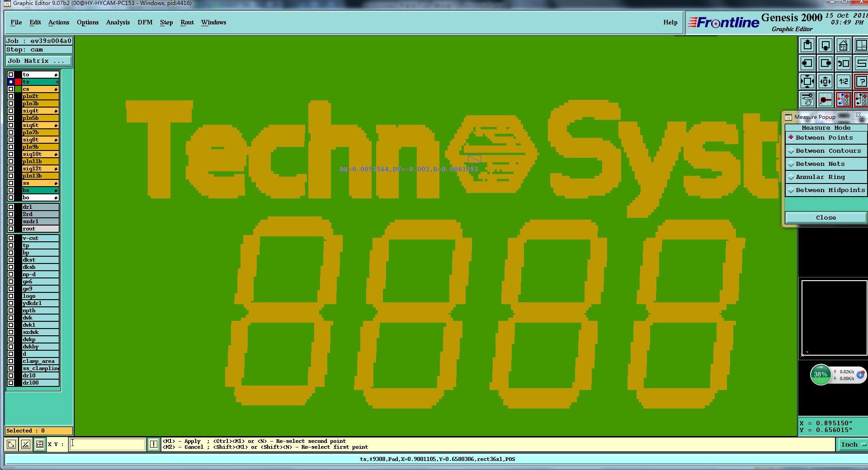
Task: Click the pan down view icon
Action: click(x=826, y=46)
